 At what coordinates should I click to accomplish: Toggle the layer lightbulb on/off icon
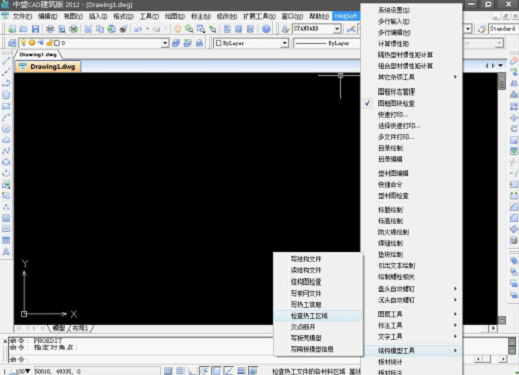[x=23, y=43]
